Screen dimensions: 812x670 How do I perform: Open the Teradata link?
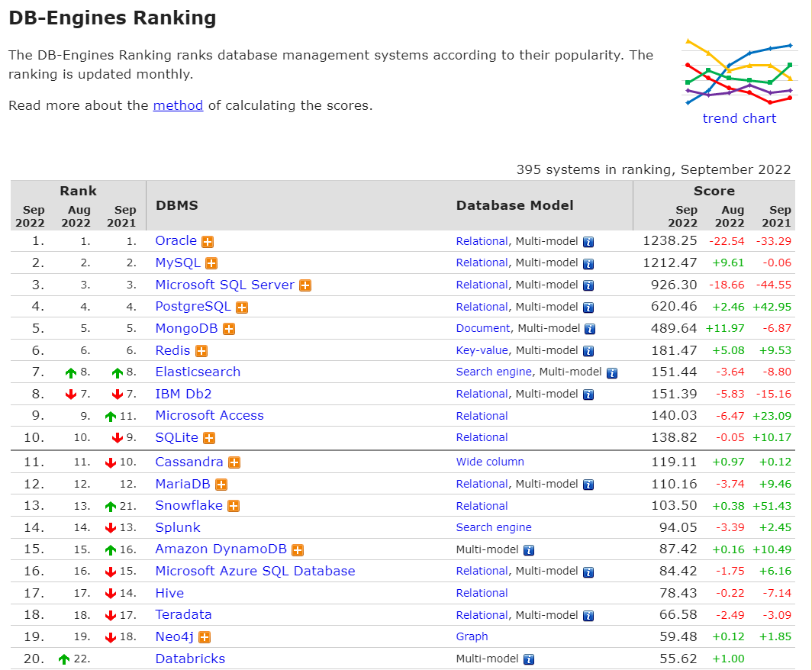click(x=183, y=614)
